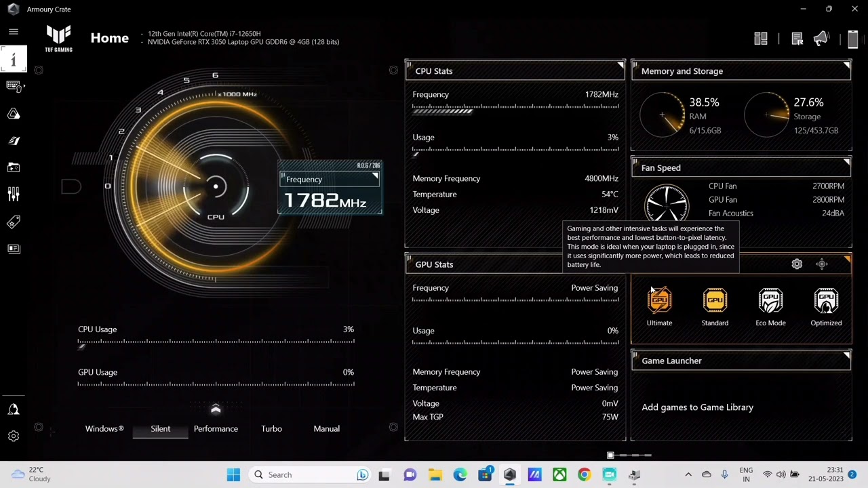Screen dimensions: 868x488
Task: Expand the mode panel up-chevron
Action: (x=216, y=409)
